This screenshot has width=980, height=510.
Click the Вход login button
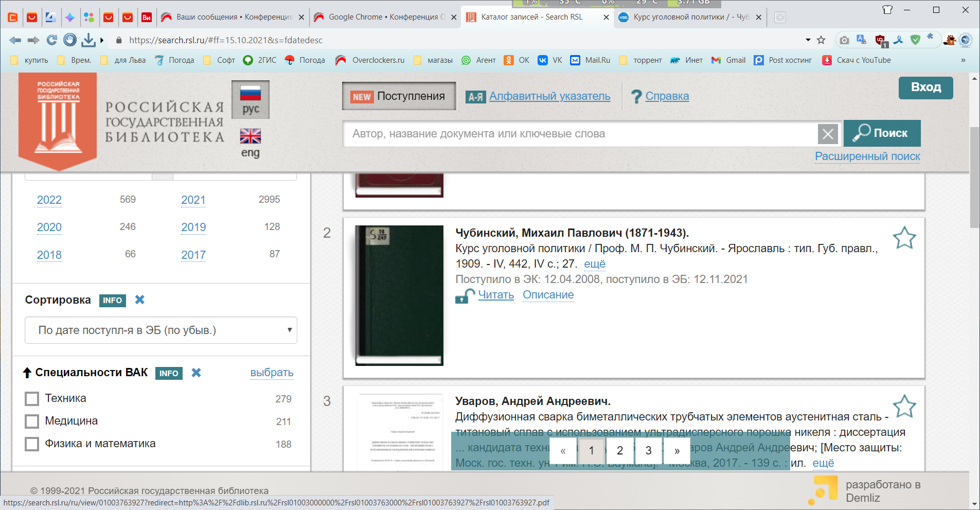click(x=925, y=87)
